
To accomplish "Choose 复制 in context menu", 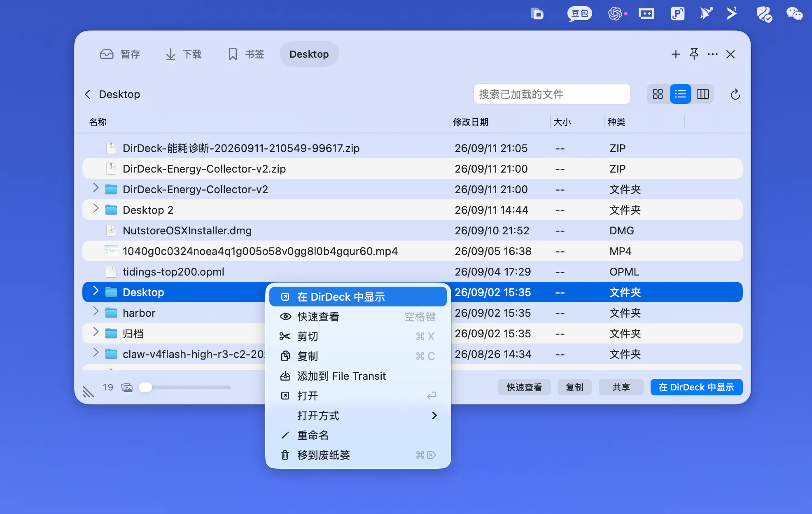I will (x=358, y=356).
